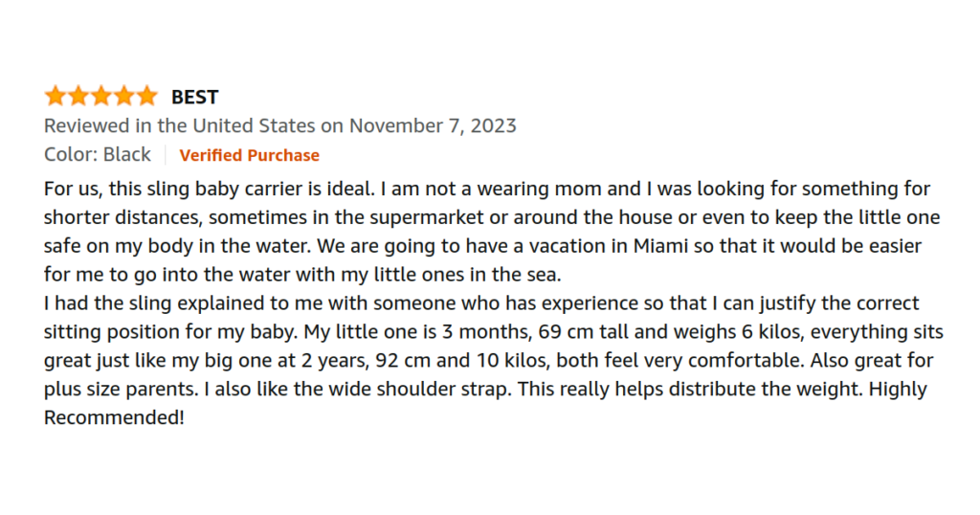The image size is (980, 515).
Task: Click the word supermarket in review
Action: pos(426,217)
